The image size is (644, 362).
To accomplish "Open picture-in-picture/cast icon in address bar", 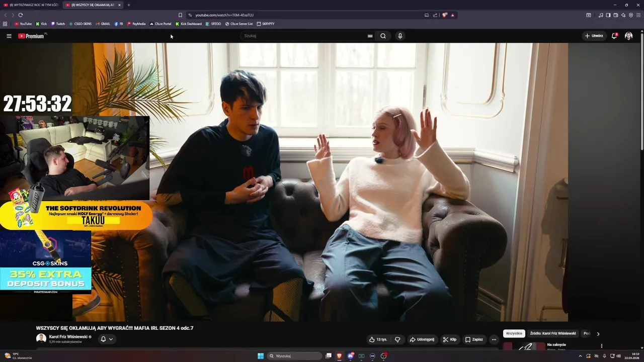I will [x=427, y=15].
